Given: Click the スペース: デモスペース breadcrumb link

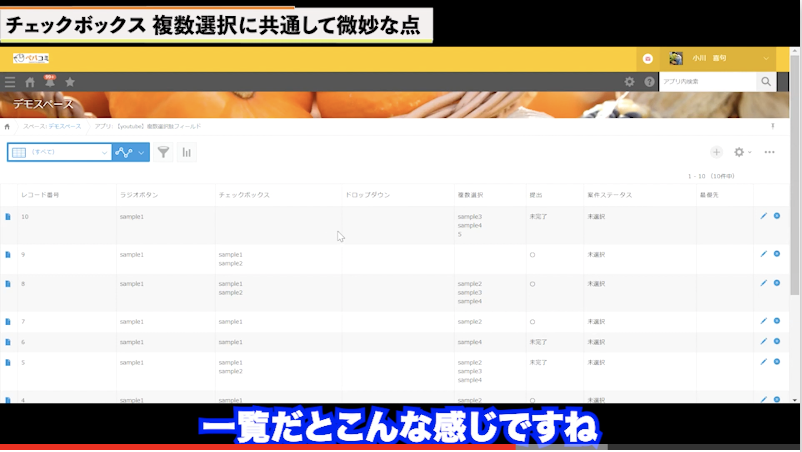Looking at the screenshot, I should [52, 127].
